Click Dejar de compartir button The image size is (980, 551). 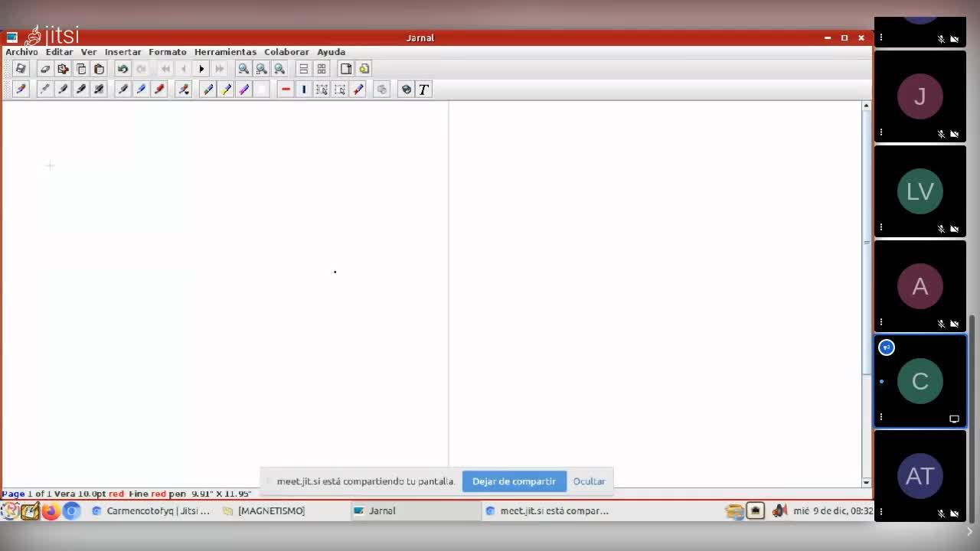click(x=514, y=481)
